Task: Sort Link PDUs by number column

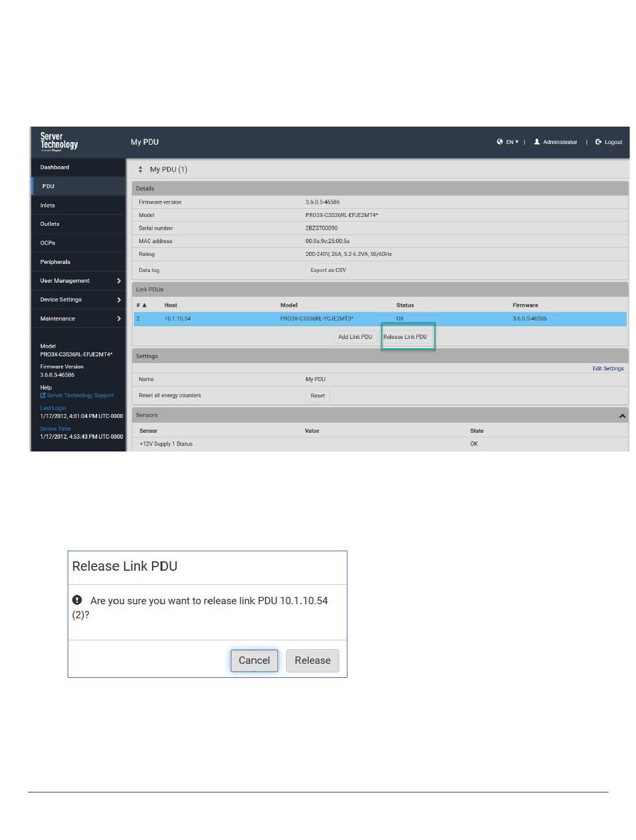Action: pyautogui.click(x=141, y=305)
